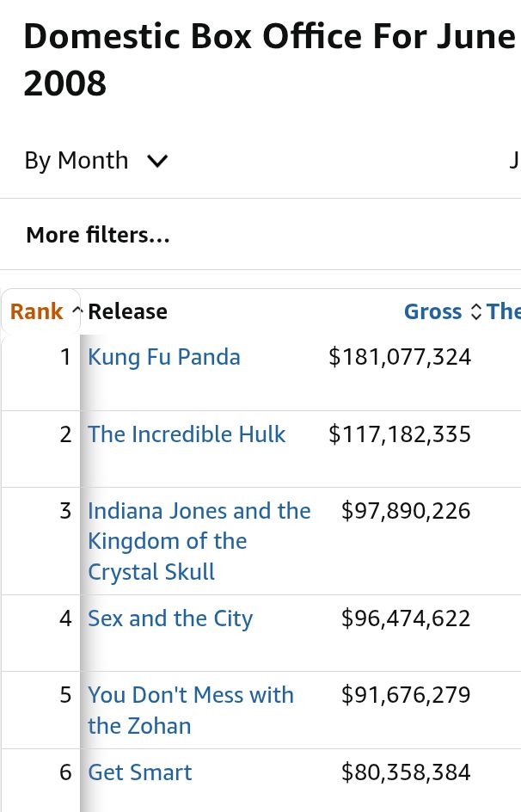Viewport: 521px width, 812px height.
Task: Sort table by Gross column
Action: [433, 311]
